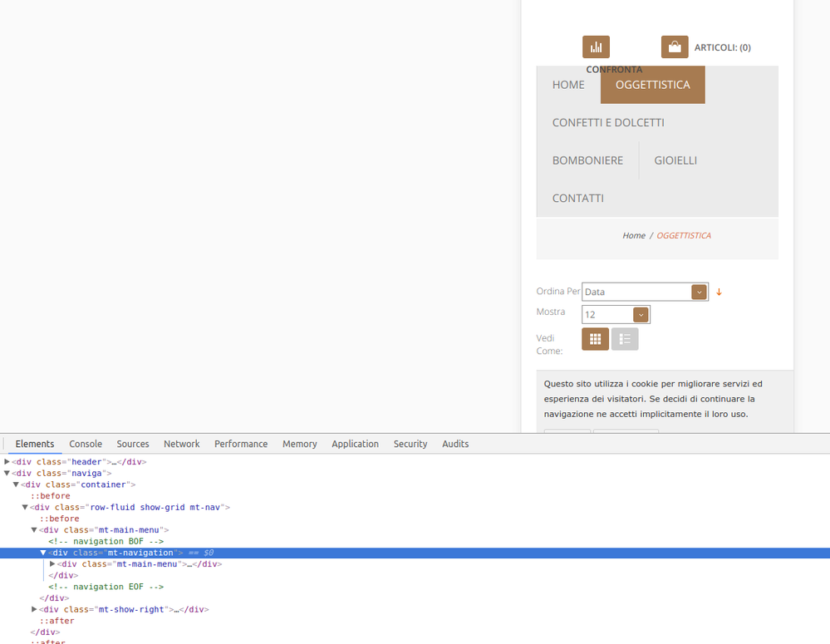Expand the mt-show-right div node

pyautogui.click(x=34, y=609)
